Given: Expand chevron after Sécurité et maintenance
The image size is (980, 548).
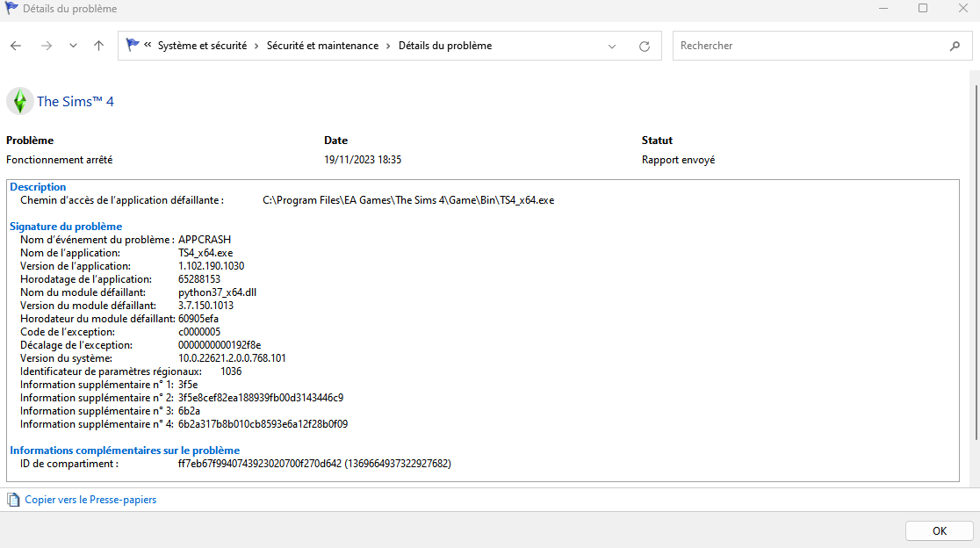Looking at the screenshot, I should pos(388,46).
